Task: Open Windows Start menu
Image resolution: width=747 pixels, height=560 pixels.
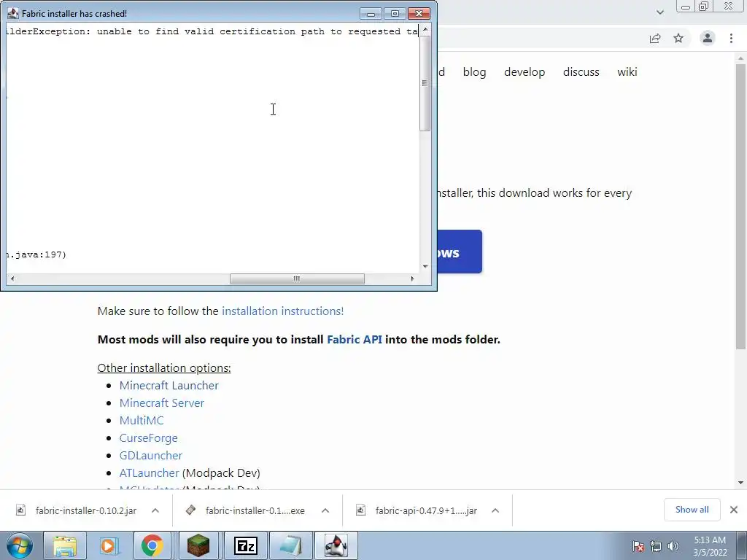Action: point(20,545)
